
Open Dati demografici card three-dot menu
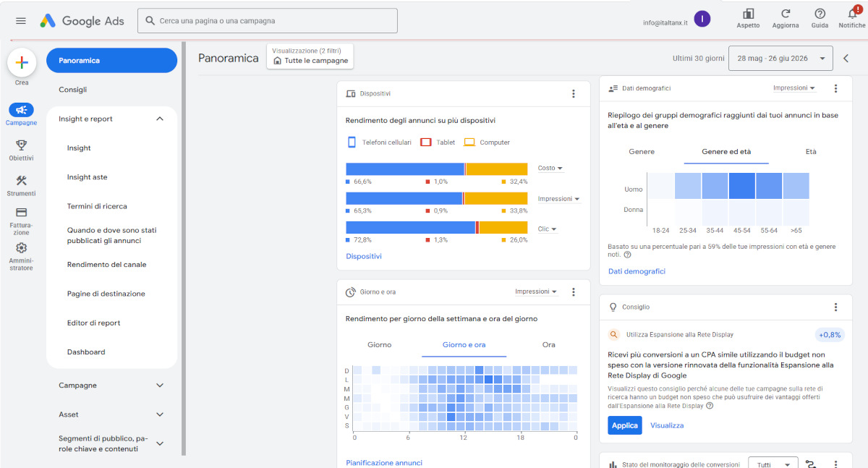[x=835, y=88]
